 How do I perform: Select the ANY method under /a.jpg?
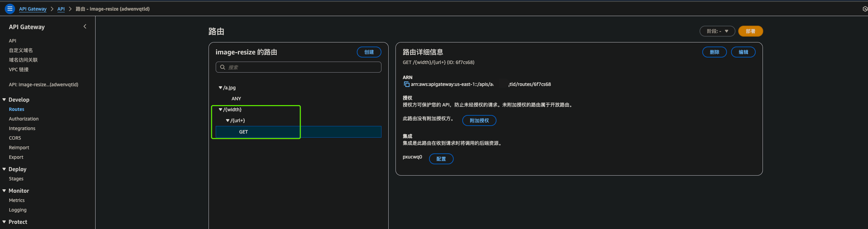(236, 99)
